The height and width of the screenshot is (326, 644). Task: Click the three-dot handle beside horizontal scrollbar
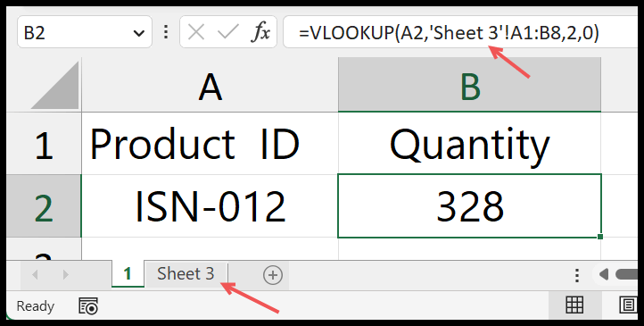tap(577, 275)
